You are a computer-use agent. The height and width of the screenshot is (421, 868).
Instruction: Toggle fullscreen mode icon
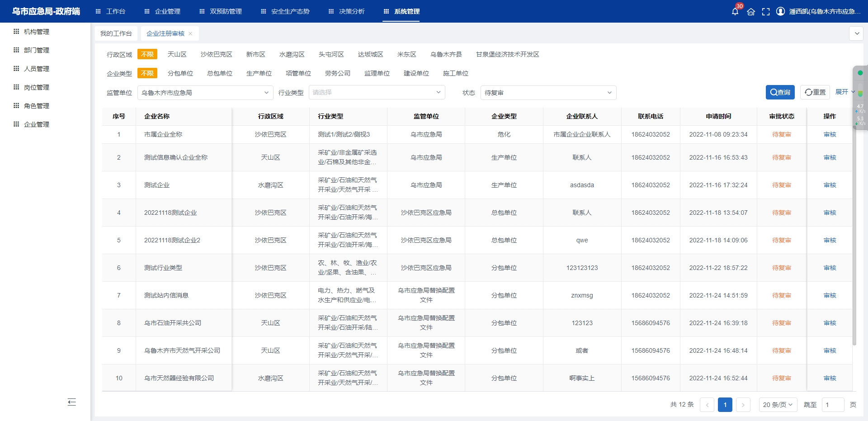coord(766,12)
